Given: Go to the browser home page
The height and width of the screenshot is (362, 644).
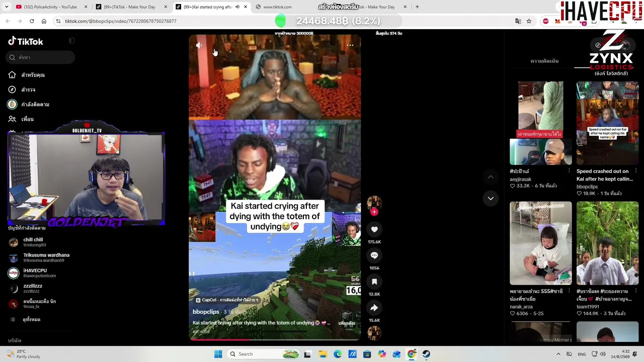Looking at the screenshot, I should pos(44,21).
